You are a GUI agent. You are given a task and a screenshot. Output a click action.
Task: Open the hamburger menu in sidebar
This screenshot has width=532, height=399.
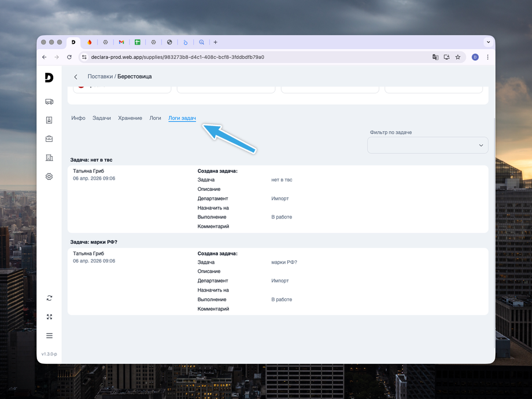(49, 335)
